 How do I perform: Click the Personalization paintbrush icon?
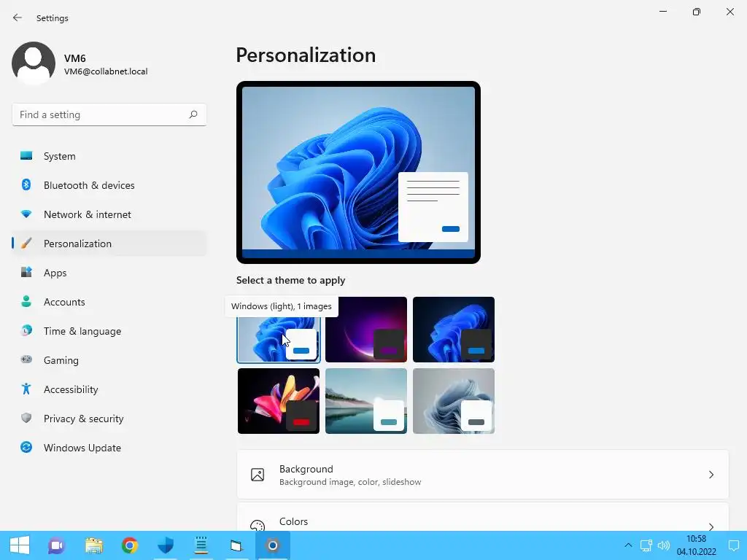click(x=26, y=244)
